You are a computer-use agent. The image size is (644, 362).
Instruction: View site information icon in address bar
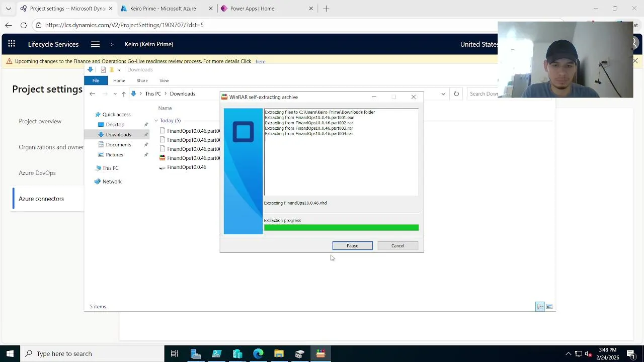pos(38,25)
